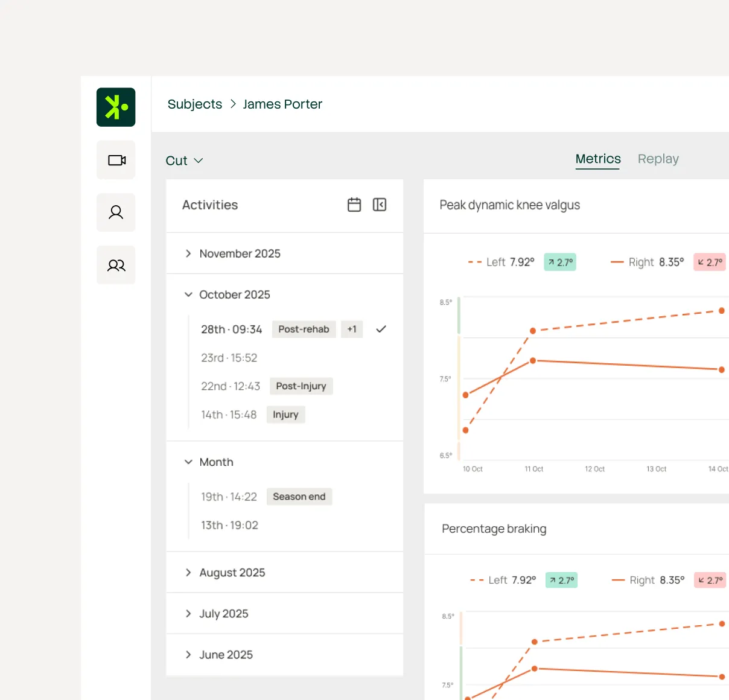Click the Post-rehab tag on the 28th session
This screenshot has width=729, height=700.
coord(304,329)
